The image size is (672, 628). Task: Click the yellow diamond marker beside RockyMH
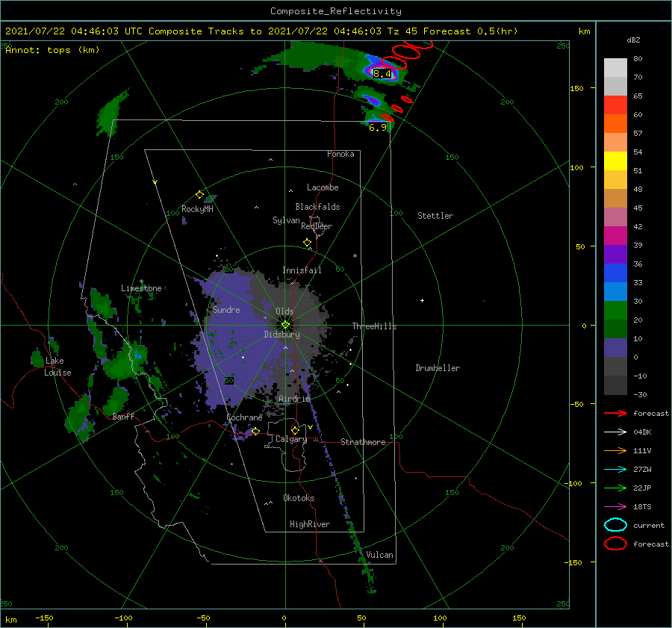click(x=199, y=195)
